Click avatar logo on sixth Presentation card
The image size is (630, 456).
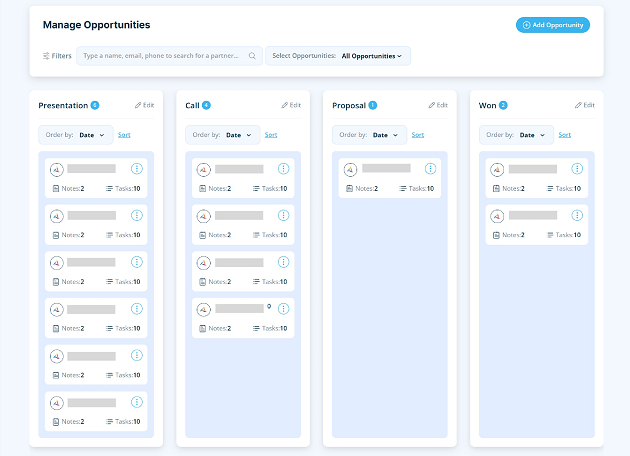pyautogui.click(x=57, y=403)
